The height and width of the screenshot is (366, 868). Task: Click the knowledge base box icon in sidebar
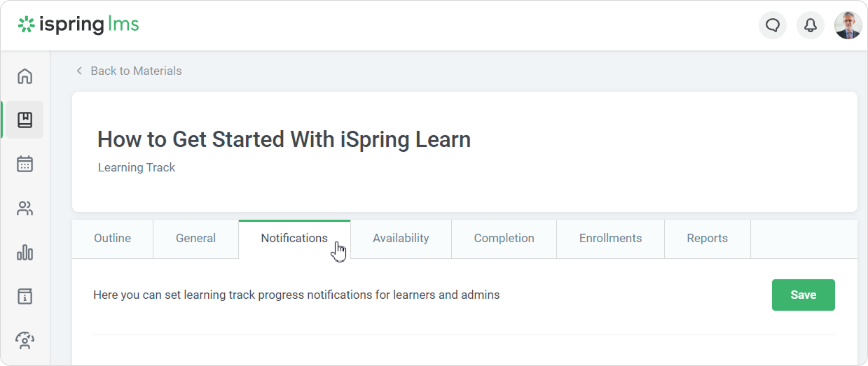click(25, 296)
